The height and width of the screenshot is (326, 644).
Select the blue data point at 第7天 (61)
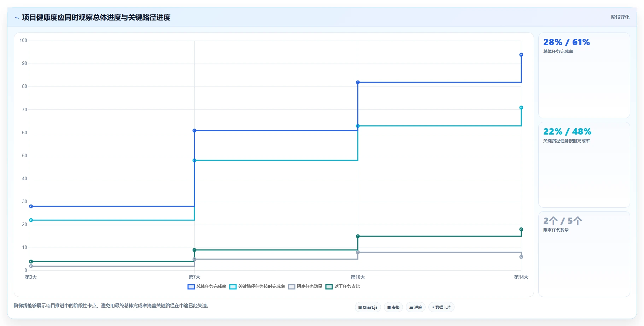click(x=194, y=131)
